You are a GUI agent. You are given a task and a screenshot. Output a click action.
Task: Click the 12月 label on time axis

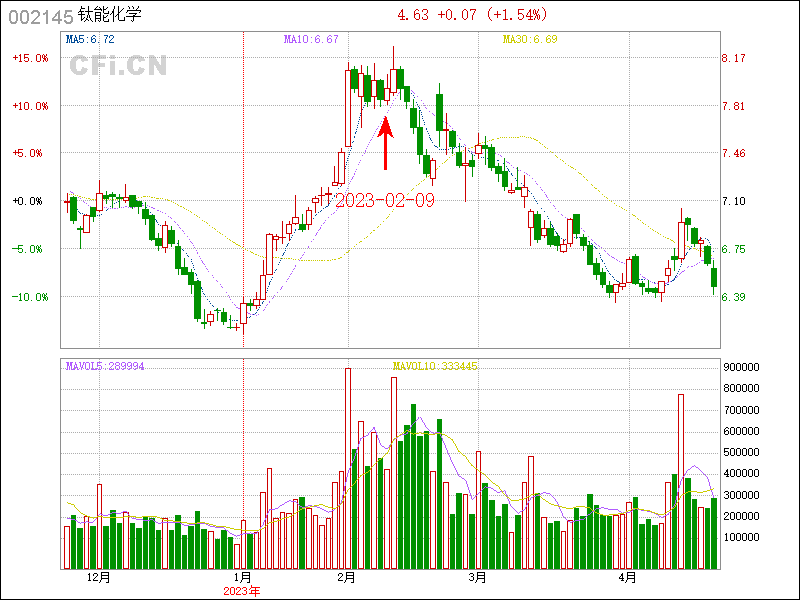[98, 577]
